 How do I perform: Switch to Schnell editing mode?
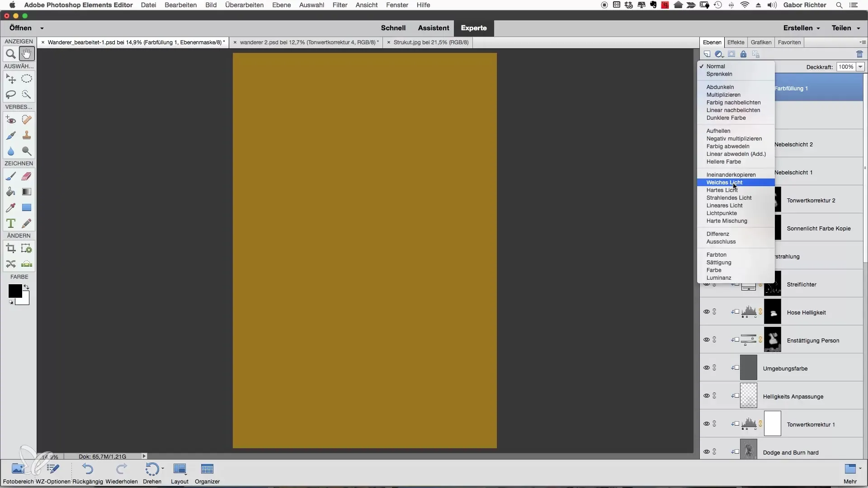(393, 28)
